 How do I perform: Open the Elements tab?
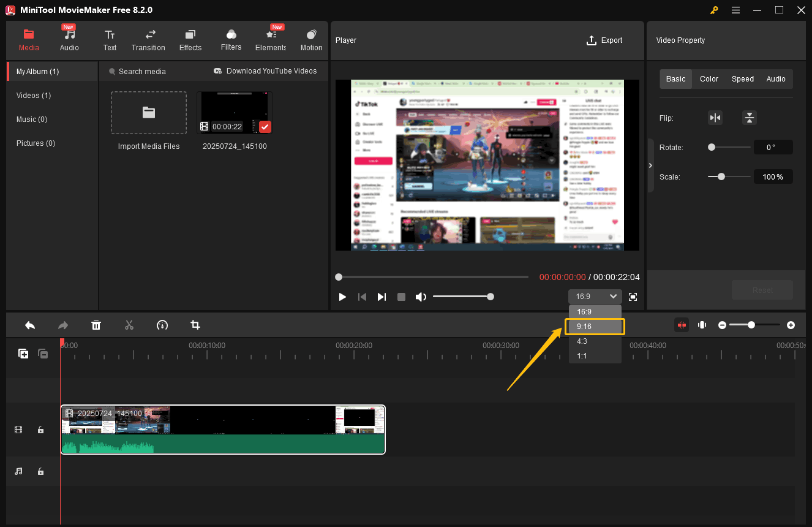click(x=271, y=40)
